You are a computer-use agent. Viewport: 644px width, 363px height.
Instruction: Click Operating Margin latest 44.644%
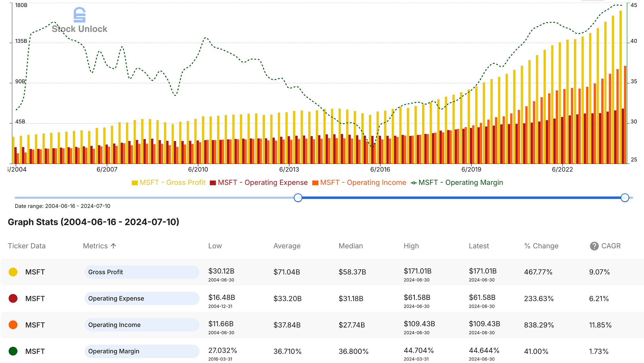(x=484, y=350)
